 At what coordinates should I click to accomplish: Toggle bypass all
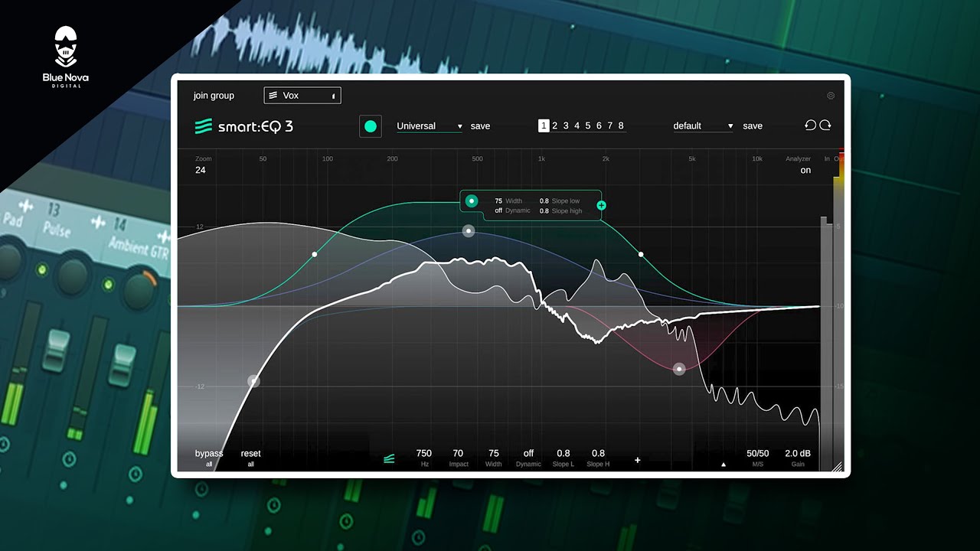click(x=209, y=458)
